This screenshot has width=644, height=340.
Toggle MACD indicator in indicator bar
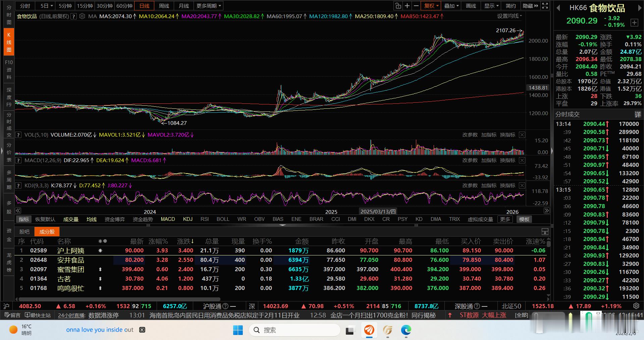pos(168,219)
